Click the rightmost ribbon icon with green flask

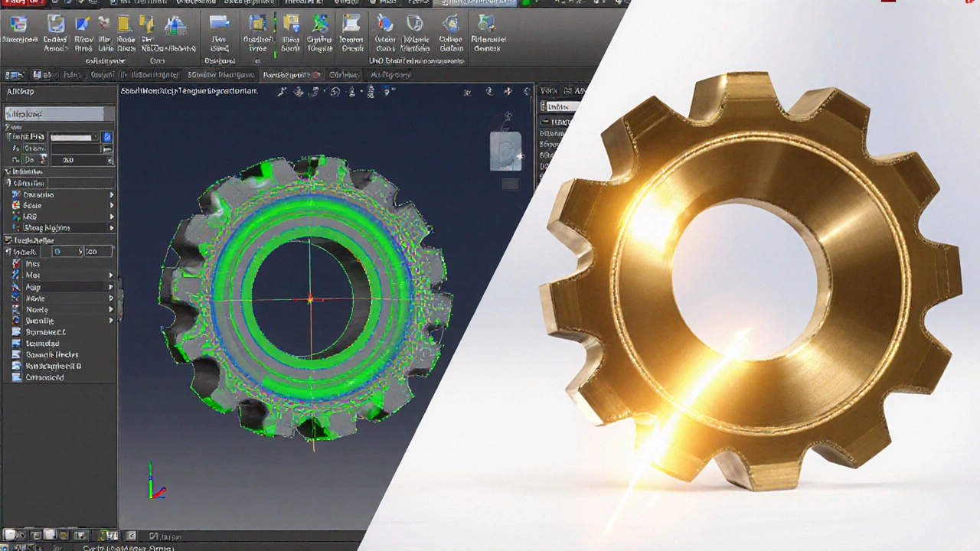(485, 24)
